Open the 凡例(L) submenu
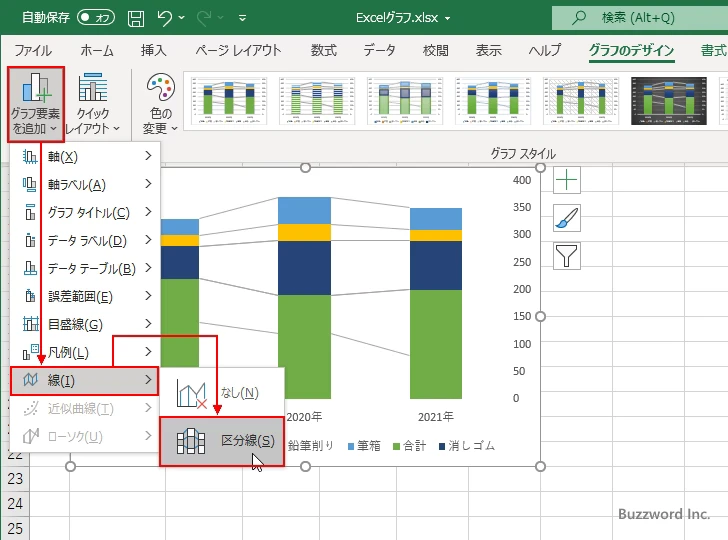 85,352
